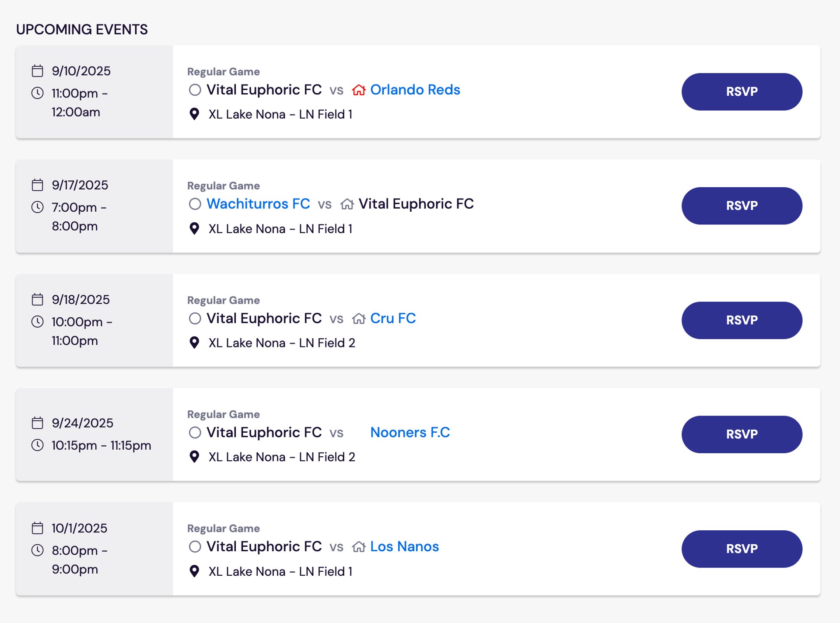Open the Wachiturros FC team link
The width and height of the screenshot is (840, 623).
click(258, 204)
